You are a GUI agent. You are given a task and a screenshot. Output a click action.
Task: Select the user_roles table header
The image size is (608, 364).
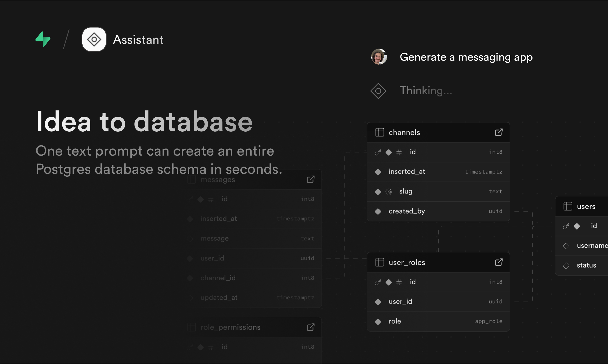point(407,263)
